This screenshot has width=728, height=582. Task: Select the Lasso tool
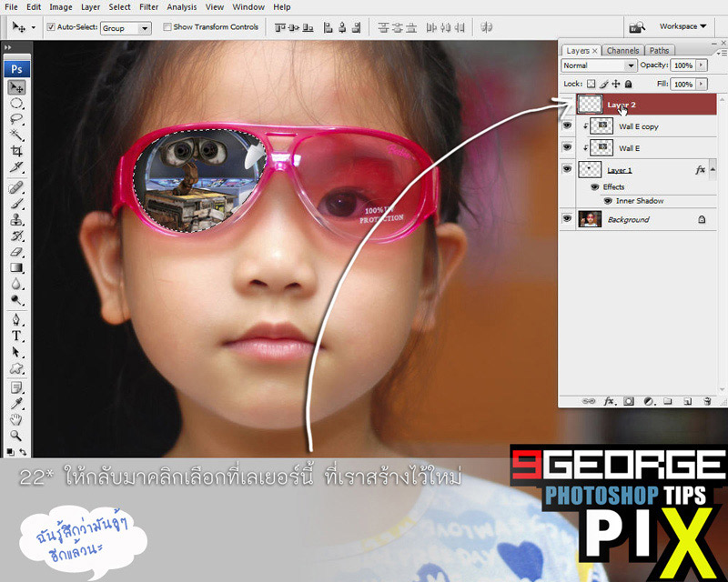click(x=16, y=119)
